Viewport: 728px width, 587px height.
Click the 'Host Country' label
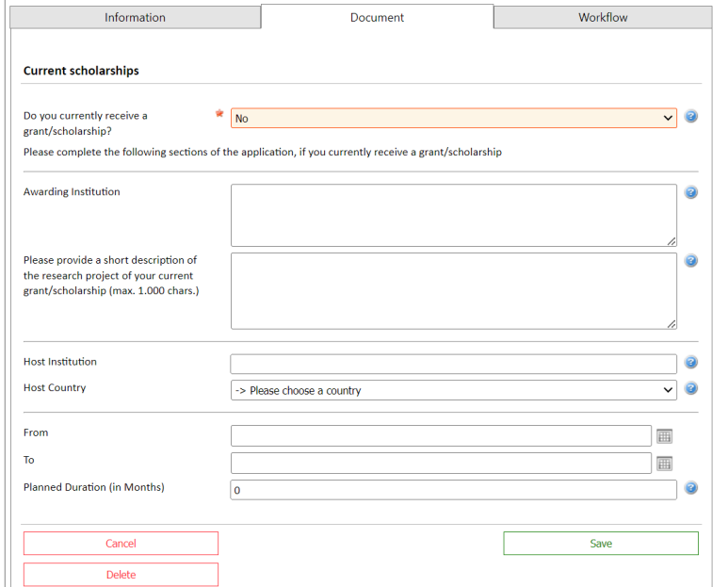click(55, 388)
